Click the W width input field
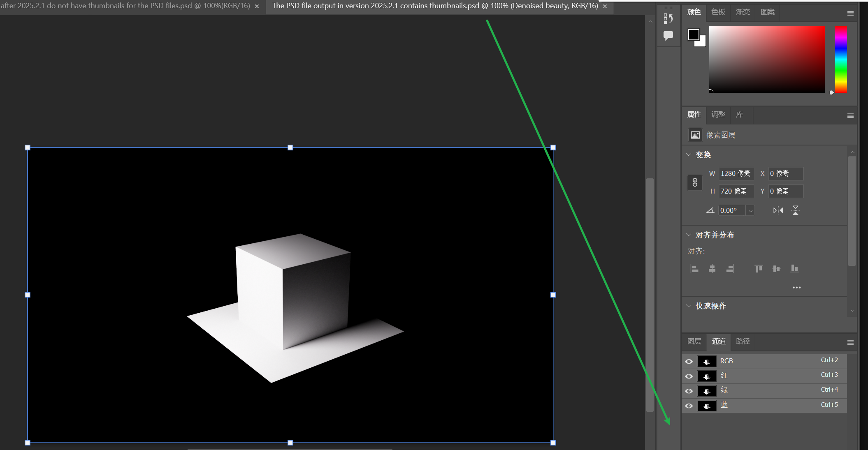 pyautogui.click(x=736, y=174)
